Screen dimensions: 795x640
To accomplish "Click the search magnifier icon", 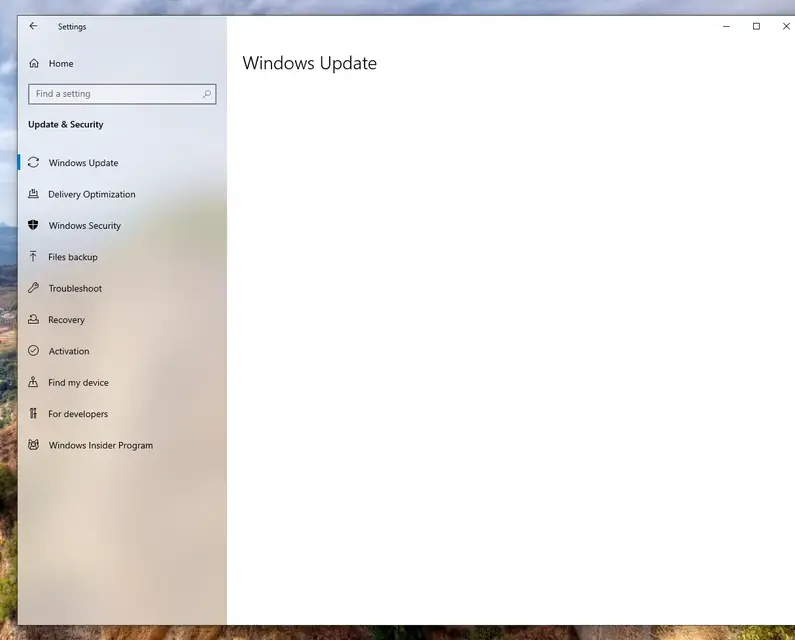I will (207, 94).
